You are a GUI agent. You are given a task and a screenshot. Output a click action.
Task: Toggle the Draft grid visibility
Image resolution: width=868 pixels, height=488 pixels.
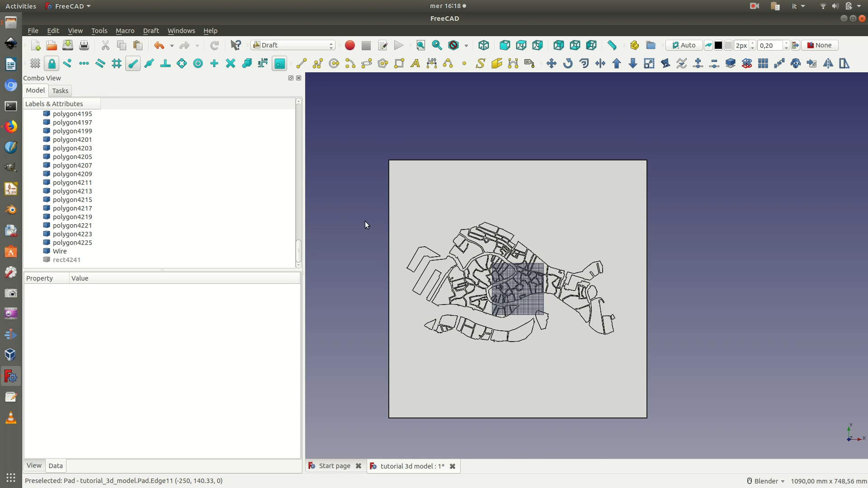35,64
